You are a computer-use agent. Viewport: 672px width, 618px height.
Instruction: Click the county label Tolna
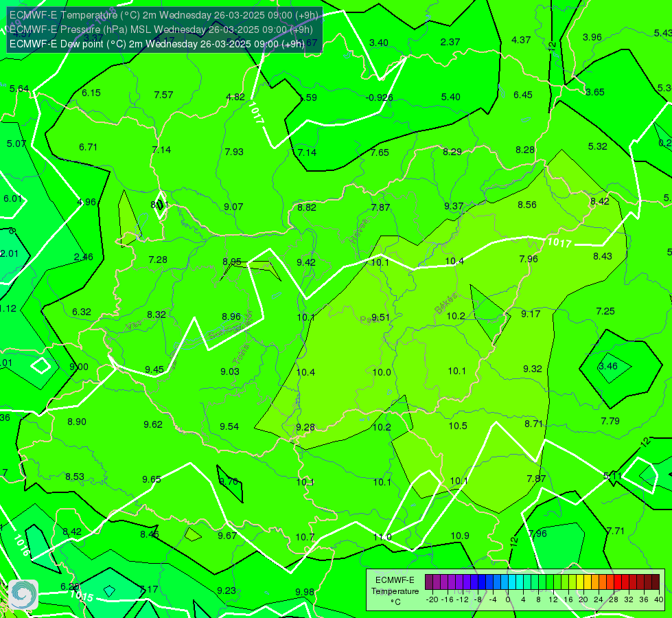241,354
